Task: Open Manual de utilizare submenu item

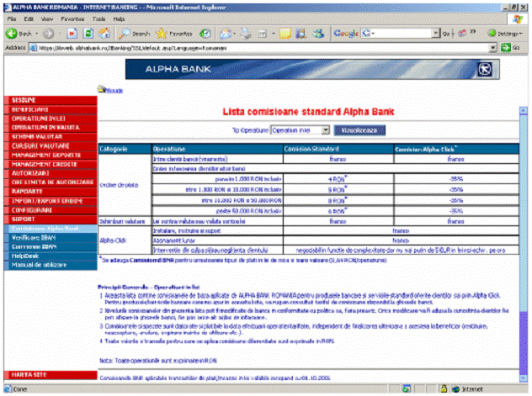Action: click(x=51, y=265)
